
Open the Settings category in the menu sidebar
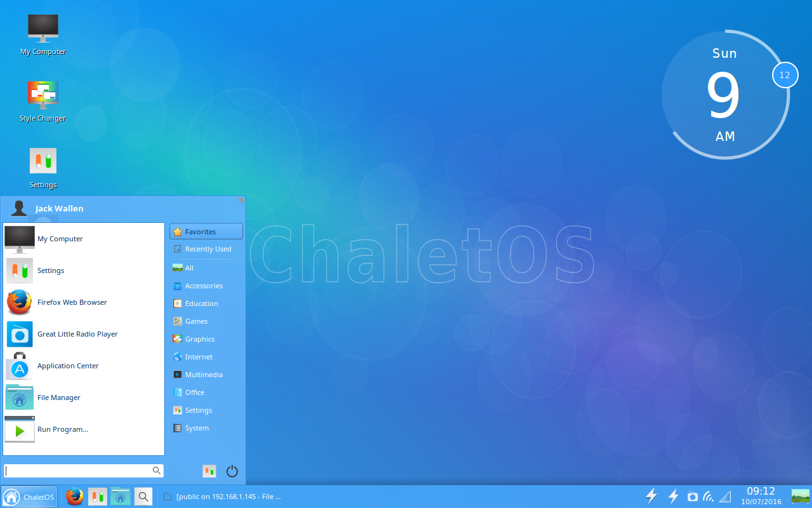click(206, 410)
